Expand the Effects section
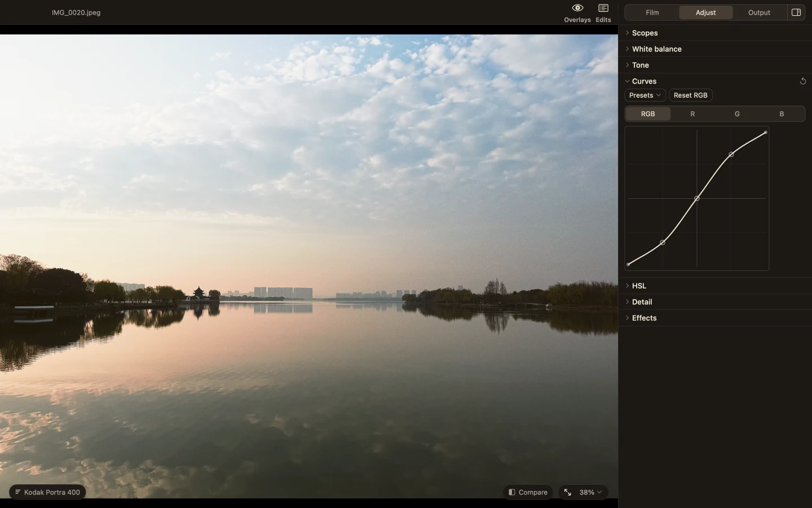This screenshot has width=812, height=508. (715, 318)
